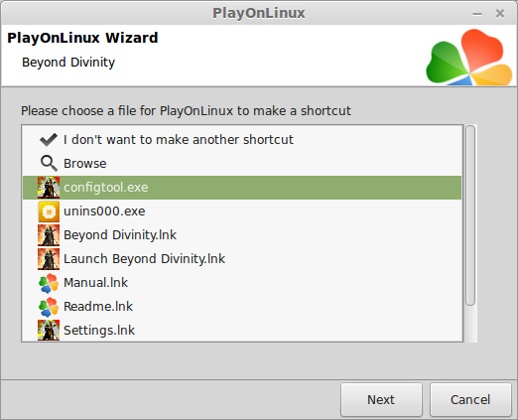
Task: Select "I don't want to make another shortcut"
Action: pyautogui.click(x=179, y=140)
